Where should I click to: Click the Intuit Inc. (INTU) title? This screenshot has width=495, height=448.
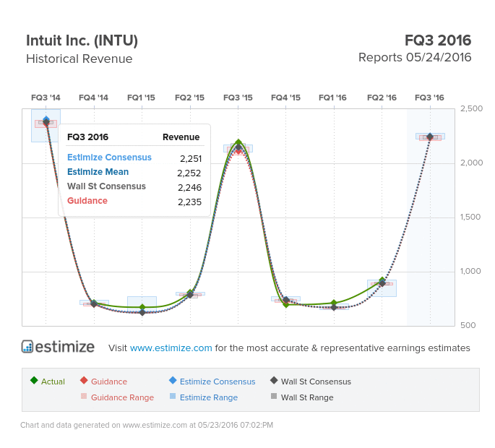(82, 40)
